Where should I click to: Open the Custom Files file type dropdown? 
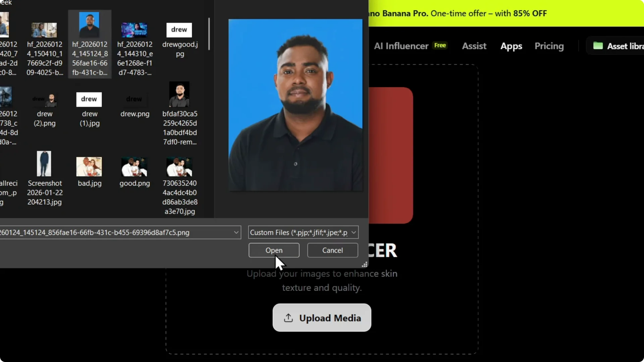point(353,232)
